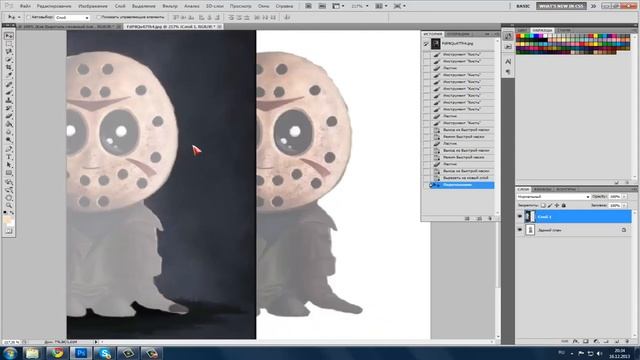
Task: Toggle lock position
Action: point(557,205)
